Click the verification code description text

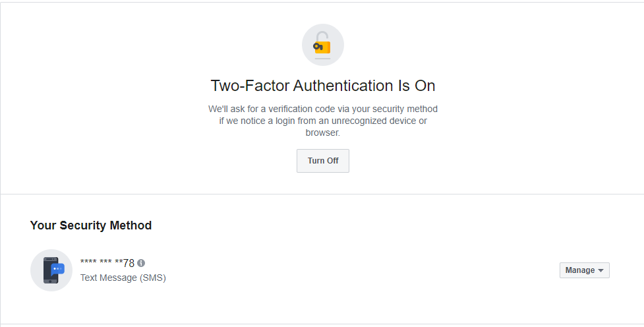[322, 109]
